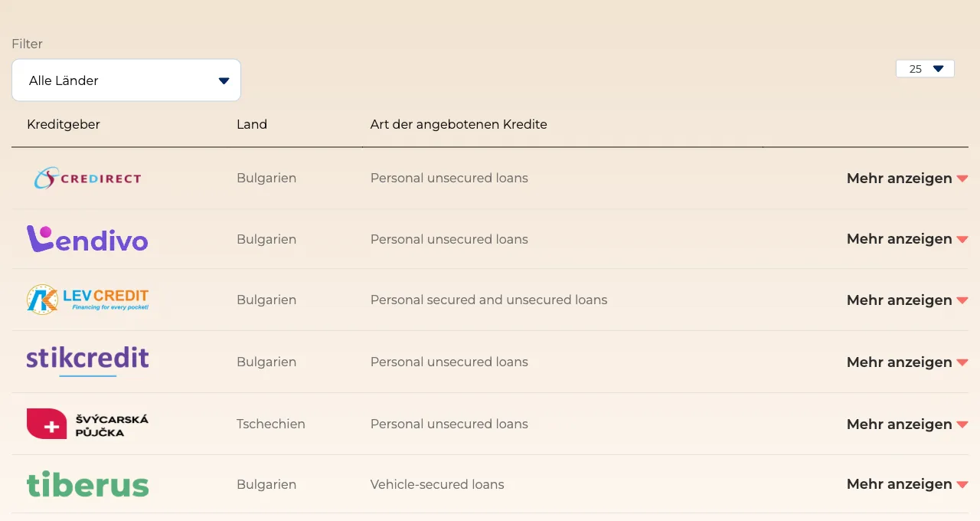Click the Land column header
The height and width of the screenshot is (521, 980).
252,124
